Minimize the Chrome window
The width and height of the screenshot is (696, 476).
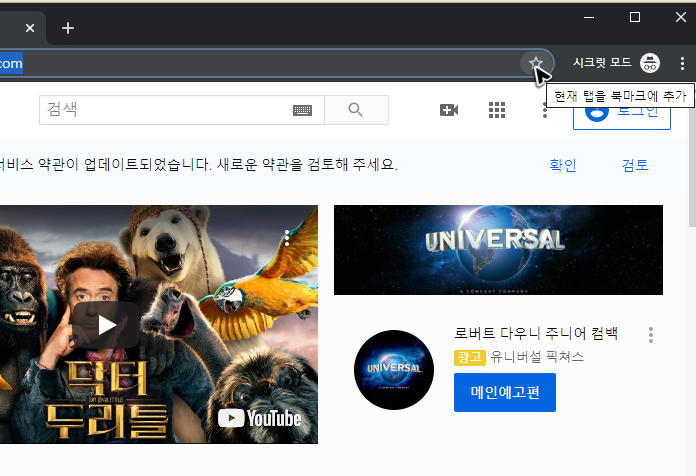click(589, 17)
